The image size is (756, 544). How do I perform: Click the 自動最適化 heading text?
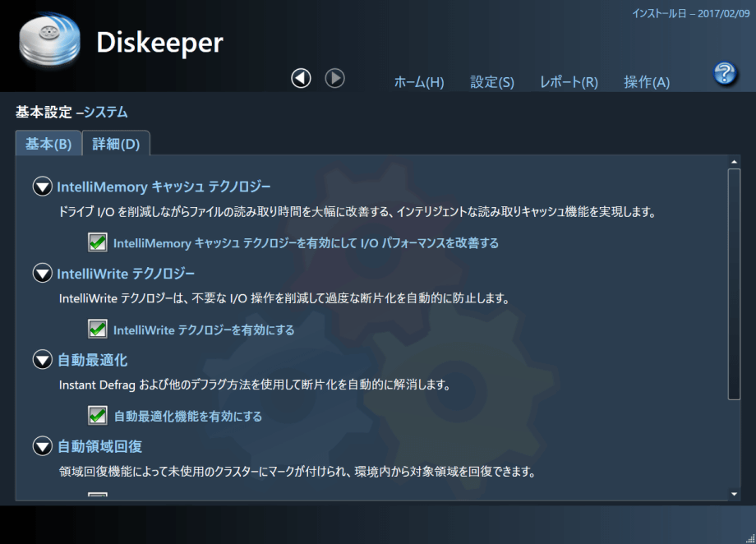click(x=92, y=360)
